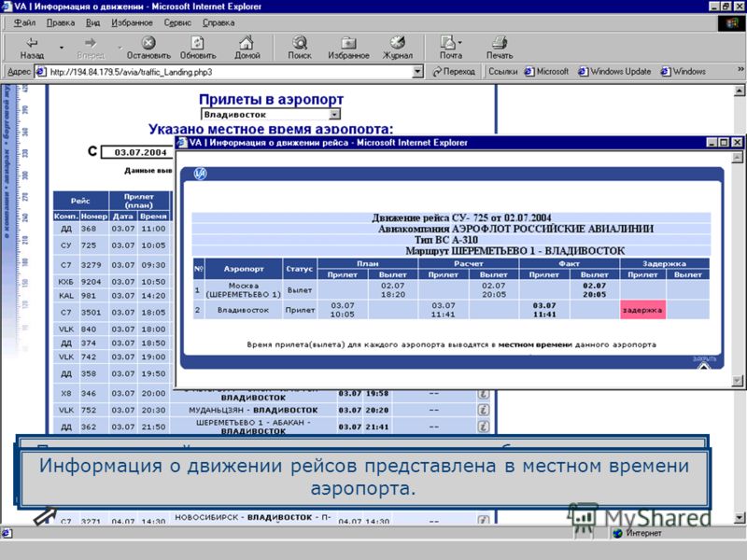
Task: Open the Windows links bar shortcut
Action: click(683, 72)
